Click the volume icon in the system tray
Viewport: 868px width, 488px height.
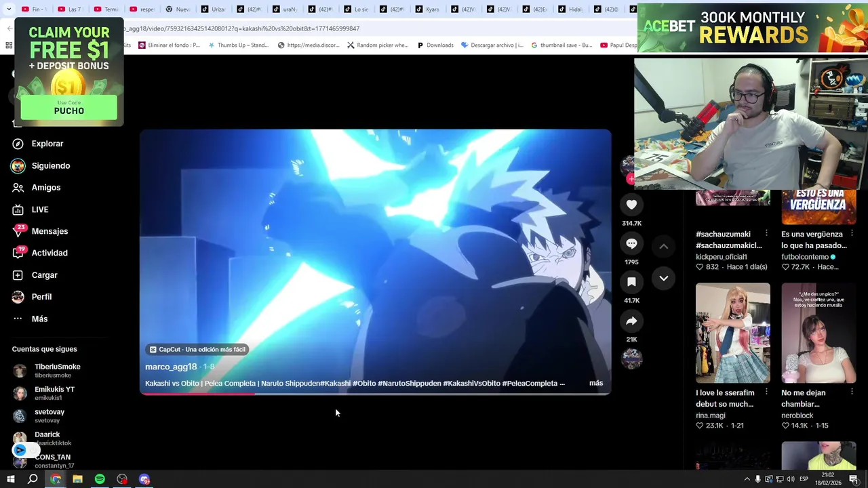click(790, 479)
